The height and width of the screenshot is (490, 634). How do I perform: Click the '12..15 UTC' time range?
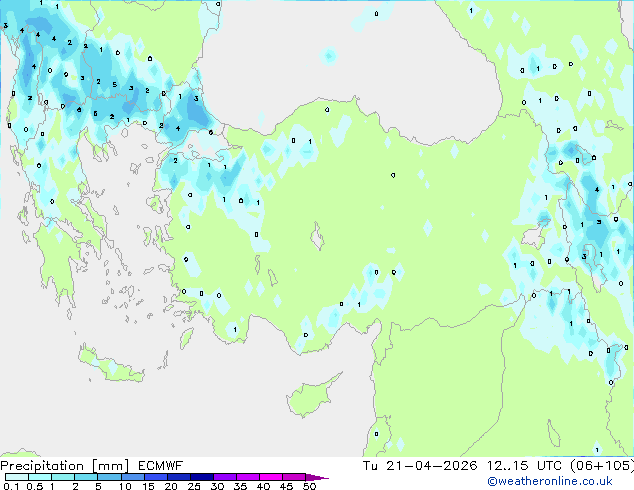[524, 466]
